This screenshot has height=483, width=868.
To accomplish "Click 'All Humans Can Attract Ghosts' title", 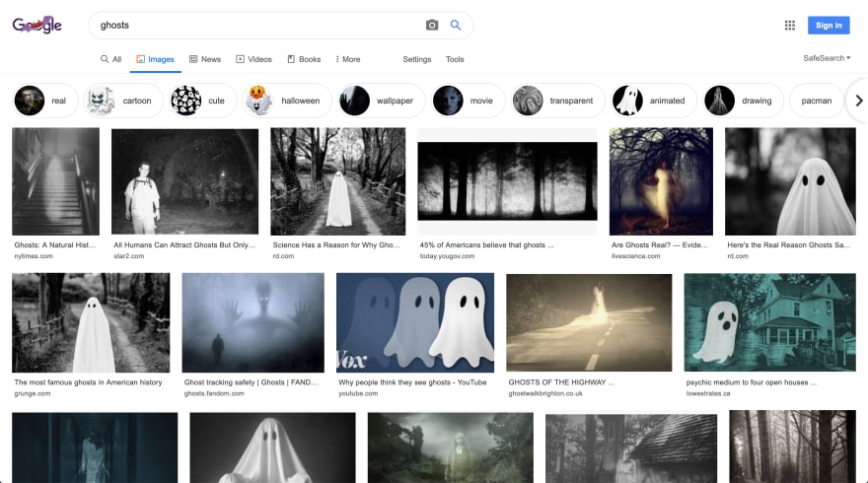I will [184, 245].
